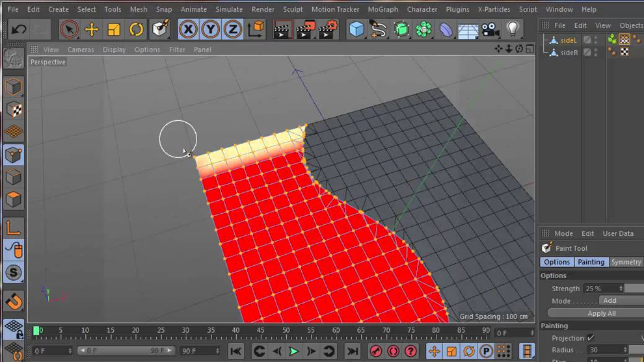
Task: Add a camera object
Action: (x=490, y=29)
